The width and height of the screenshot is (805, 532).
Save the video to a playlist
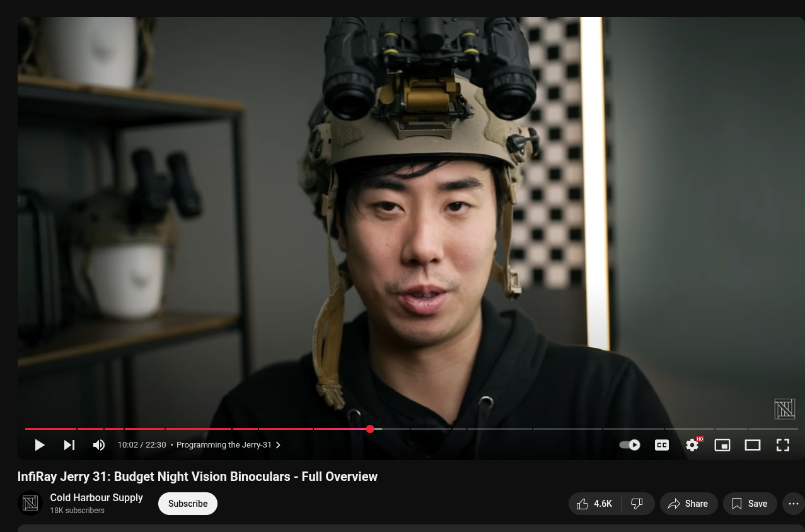click(x=750, y=504)
